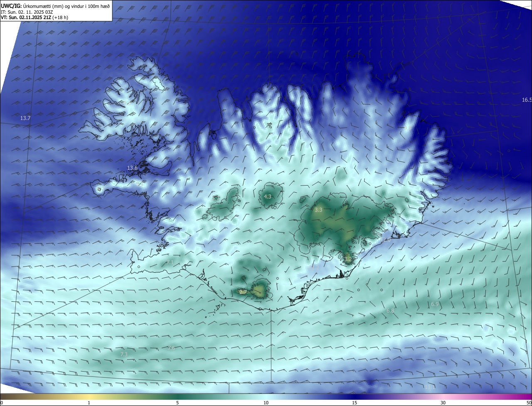
Task: Click the 13.6 value label
Action: [x=132, y=168]
